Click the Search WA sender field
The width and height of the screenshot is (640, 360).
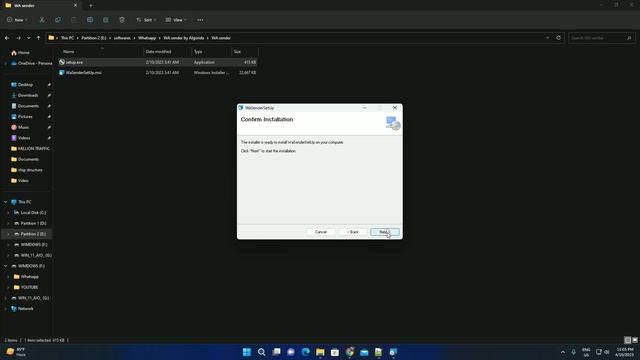(x=602, y=38)
